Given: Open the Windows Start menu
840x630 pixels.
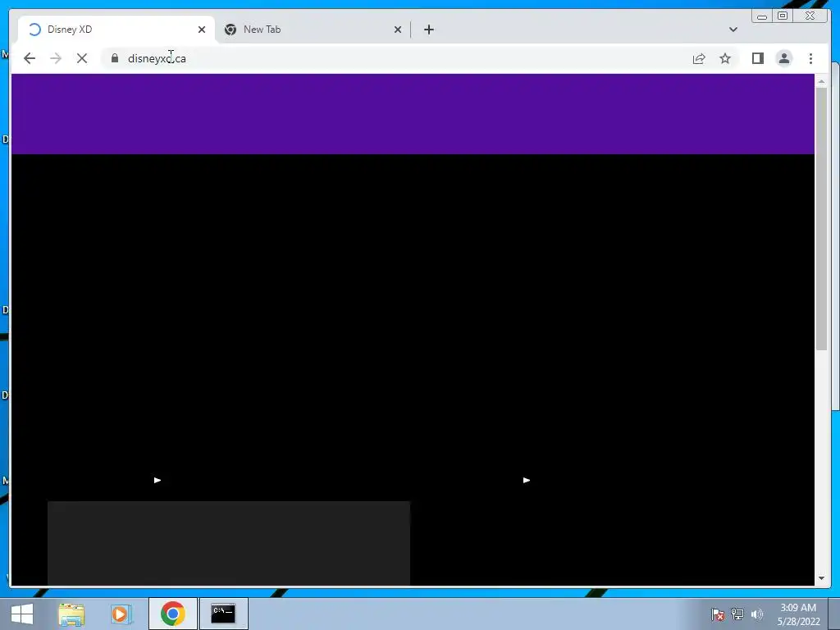Looking at the screenshot, I should coord(22,614).
